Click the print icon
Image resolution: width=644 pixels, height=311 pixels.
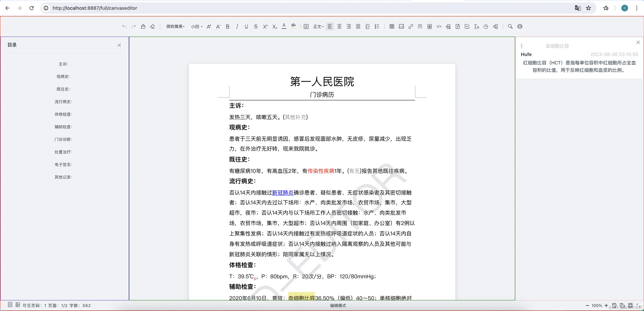[x=520, y=26]
